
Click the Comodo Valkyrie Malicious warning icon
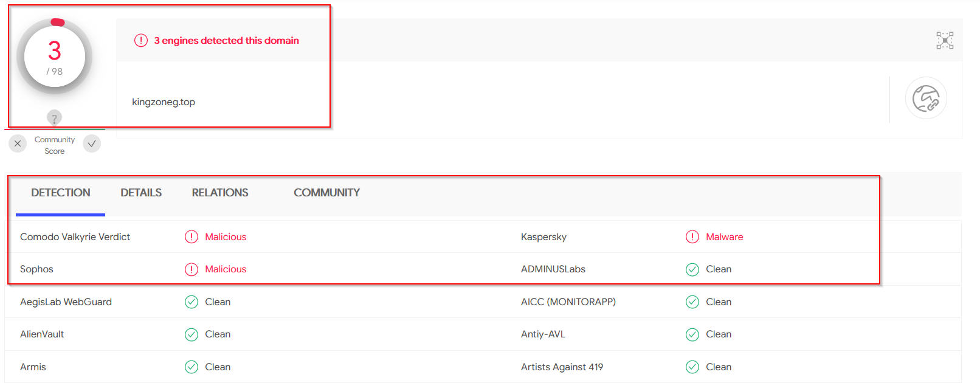(x=192, y=237)
